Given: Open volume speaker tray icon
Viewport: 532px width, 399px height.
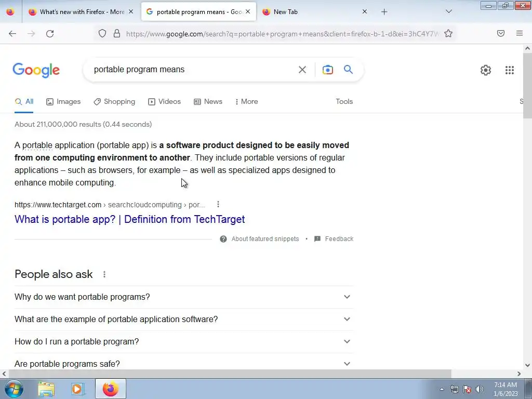Looking at the screenshot, I should point(480,389).
